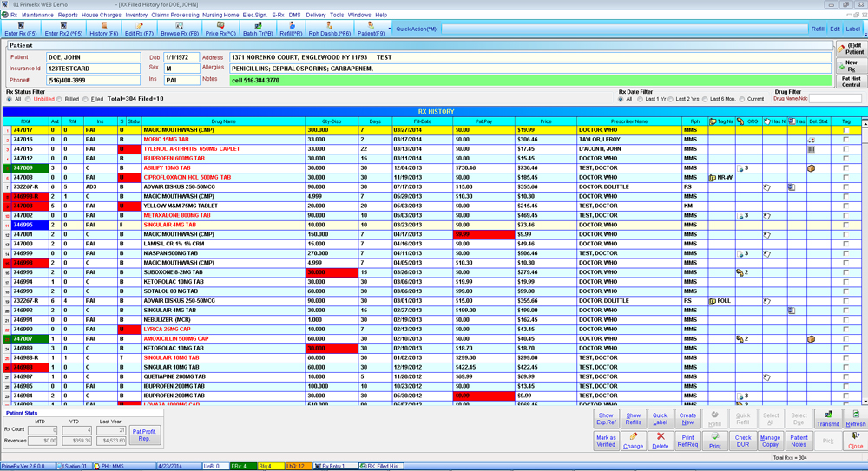The image size is (868, 471).
Task: Tick the Tag checkbox for Rx 747017
Action: coord(846,130)
